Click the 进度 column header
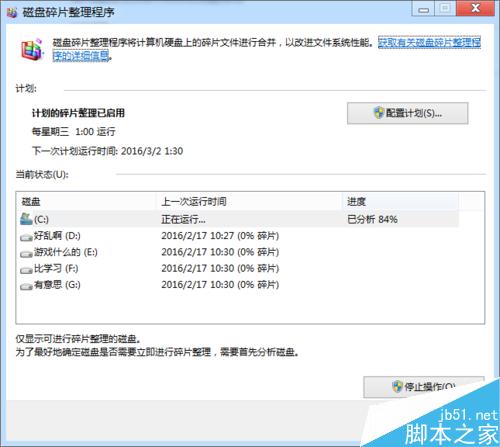This screenshot has height=447, width=500. click(x=400, y=201)
